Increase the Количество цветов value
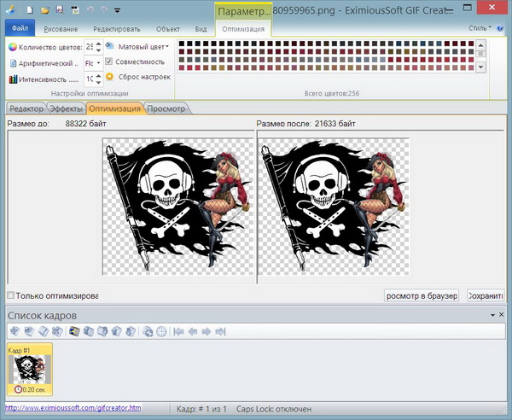 tap(99, 44)
